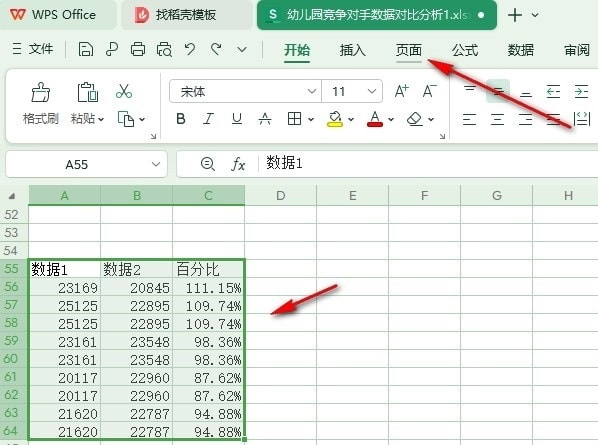Click the fx insert function icon
The height and width of the screenshot is (445, 598).
[238, 164]
